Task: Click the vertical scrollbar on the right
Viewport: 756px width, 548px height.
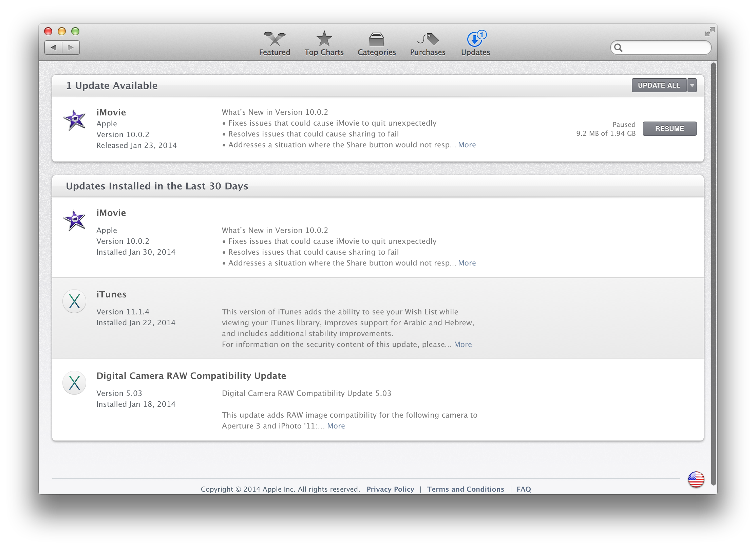Action: (x=714, y=274)
